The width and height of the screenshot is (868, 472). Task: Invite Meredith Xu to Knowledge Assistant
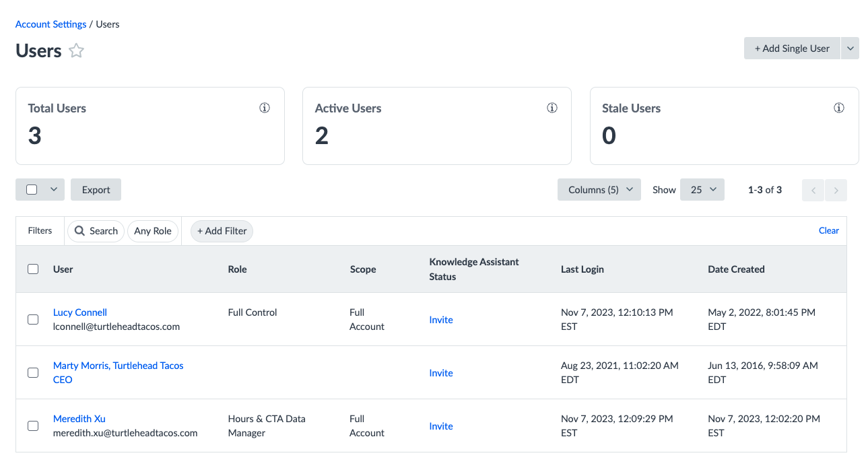441,426
